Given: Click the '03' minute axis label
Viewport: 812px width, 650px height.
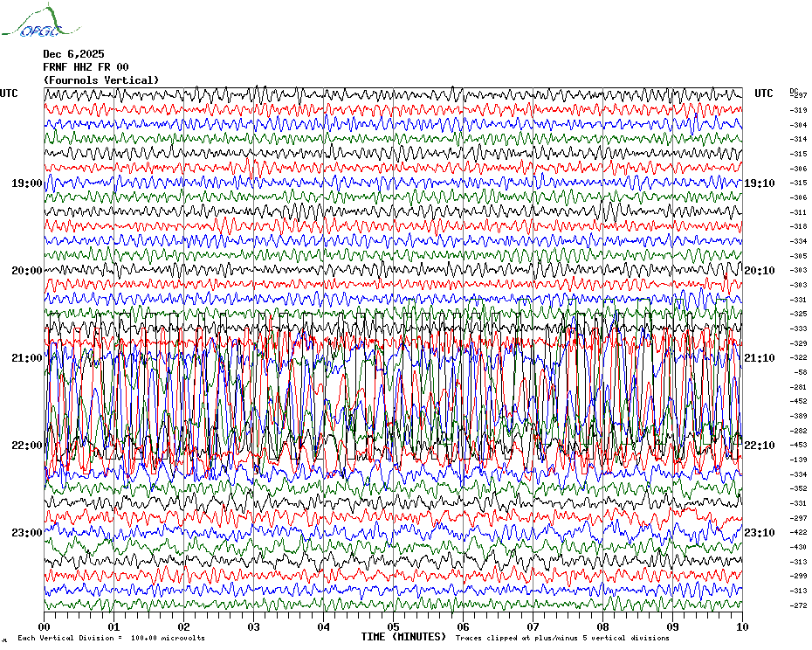Looking at the screenshot, I should tap(254, 626).
